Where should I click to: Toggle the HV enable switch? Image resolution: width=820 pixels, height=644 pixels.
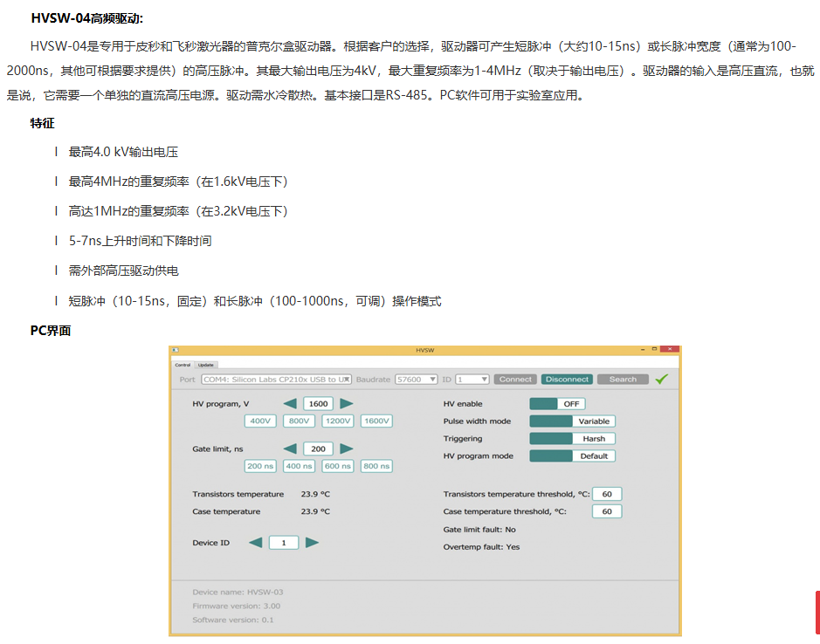click(x=557, y=404)
